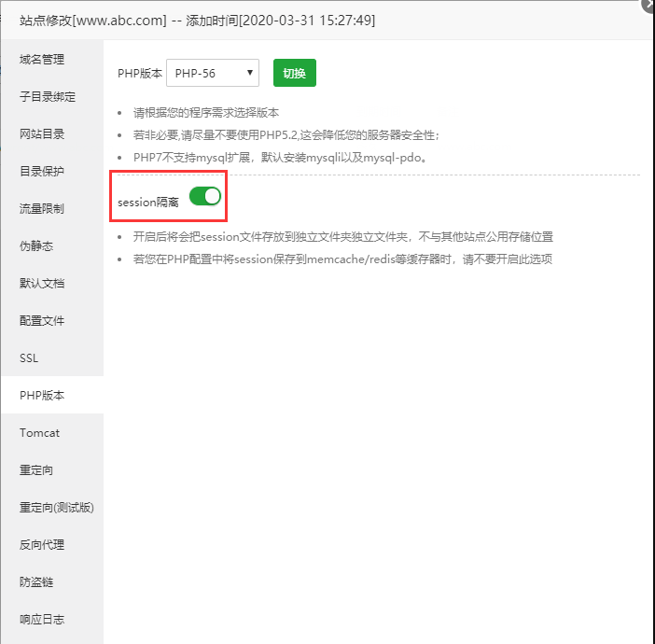This screenshot has width=655, height=644.
Task: Open the 配置文件 tab
Action: [x=52, y=320]
